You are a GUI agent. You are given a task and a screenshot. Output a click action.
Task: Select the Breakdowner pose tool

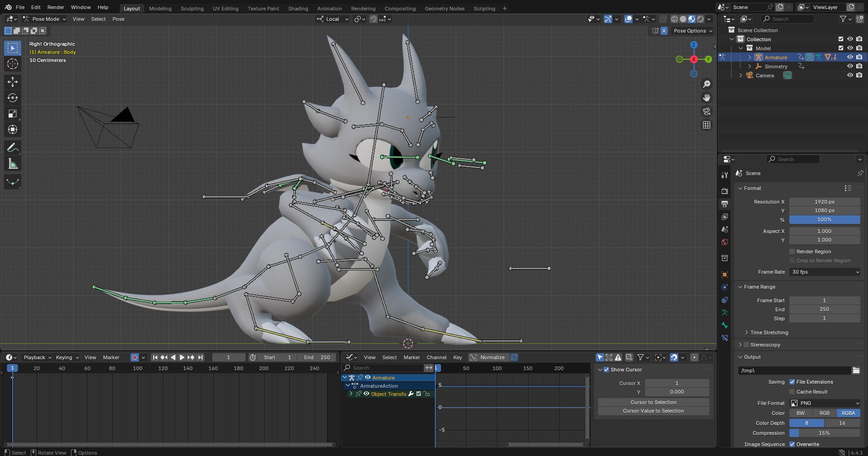click(x=13, y=182)
